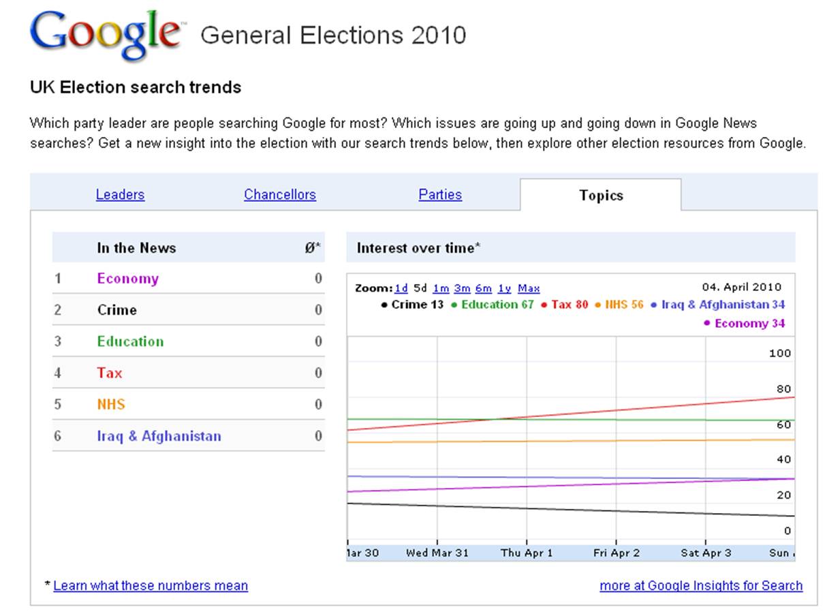Select Tax topic in the list
The width and height of the screenshot is (840, 616).
coord(110,373)
